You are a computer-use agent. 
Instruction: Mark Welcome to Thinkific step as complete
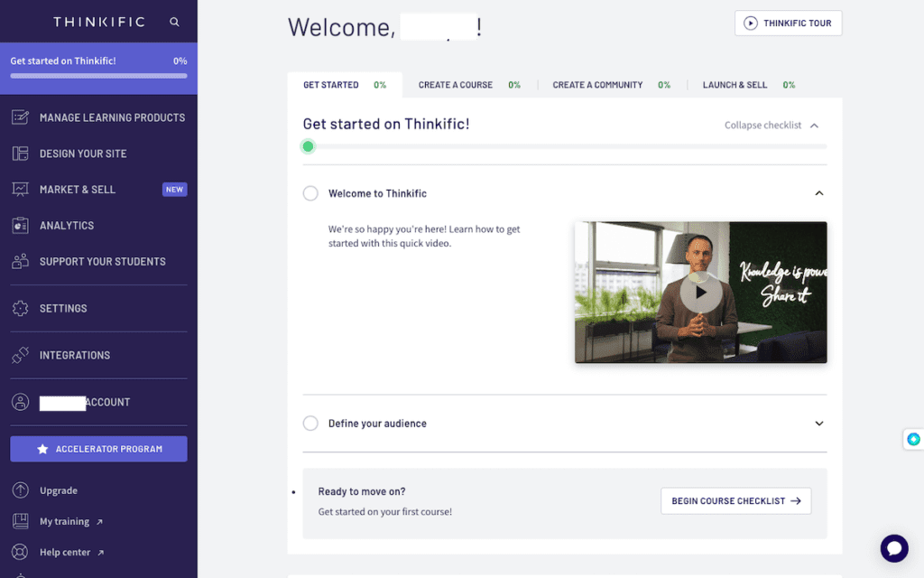pyautogui.click(x=310, y=192)
